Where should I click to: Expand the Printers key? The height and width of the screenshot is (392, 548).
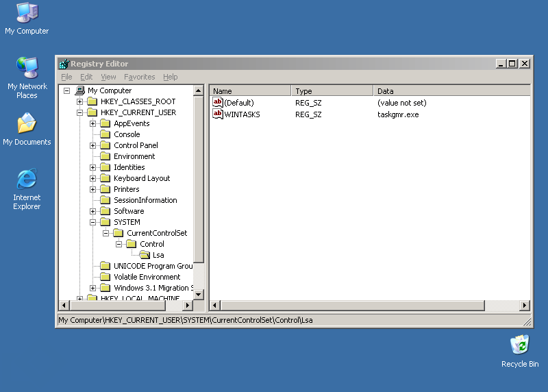(92, 190)
